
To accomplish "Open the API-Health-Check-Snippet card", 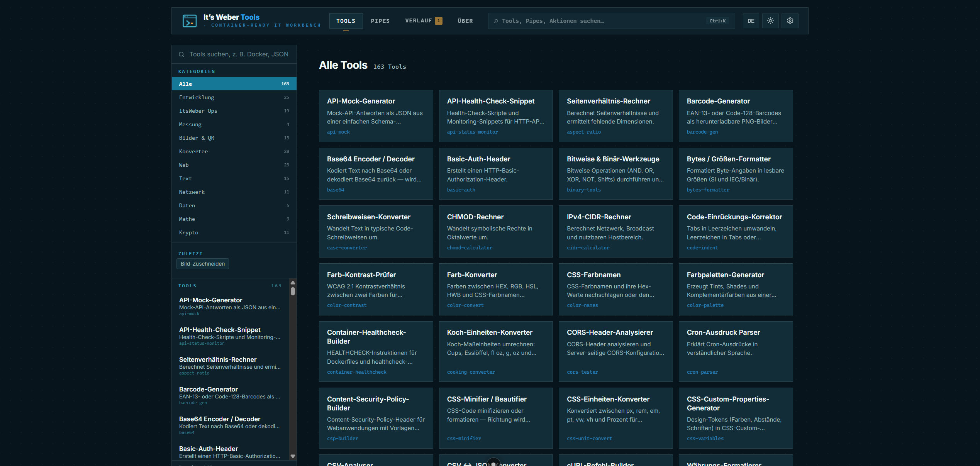I will click(496, 116).
